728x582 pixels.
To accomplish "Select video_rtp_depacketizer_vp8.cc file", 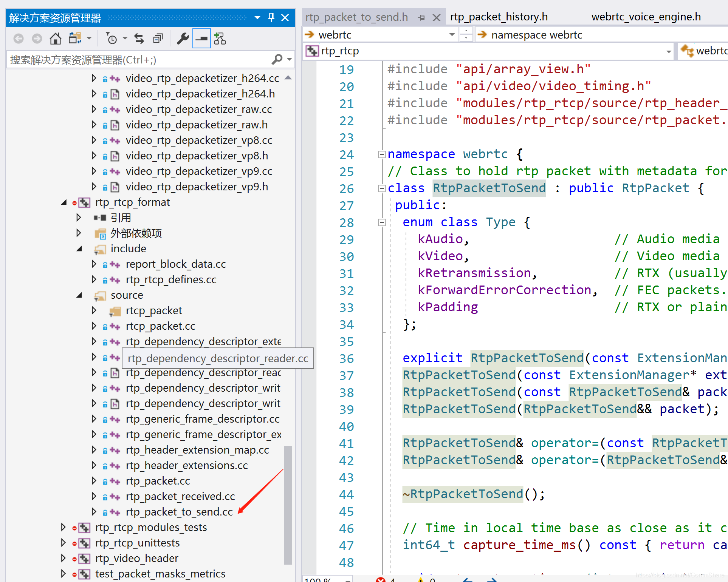I will pyautogui.click(x=199, y=140).
